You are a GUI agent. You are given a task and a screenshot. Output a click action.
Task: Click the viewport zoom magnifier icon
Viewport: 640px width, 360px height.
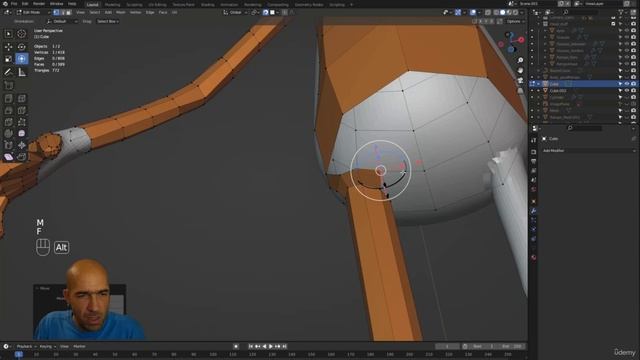pos(520,60)
